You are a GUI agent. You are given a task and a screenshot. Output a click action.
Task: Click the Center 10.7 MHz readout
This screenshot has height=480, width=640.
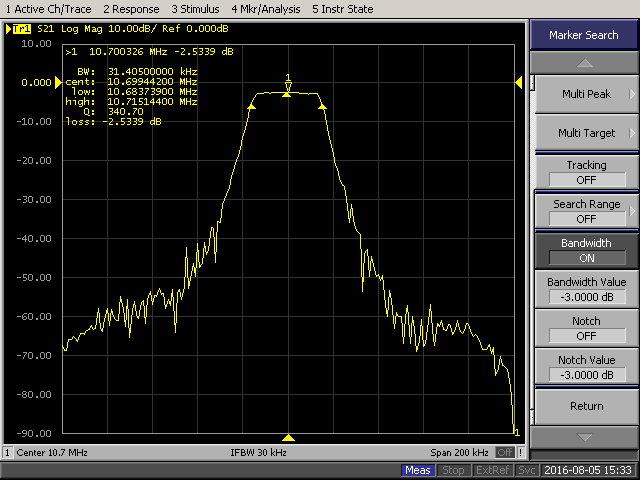point(52,453)
